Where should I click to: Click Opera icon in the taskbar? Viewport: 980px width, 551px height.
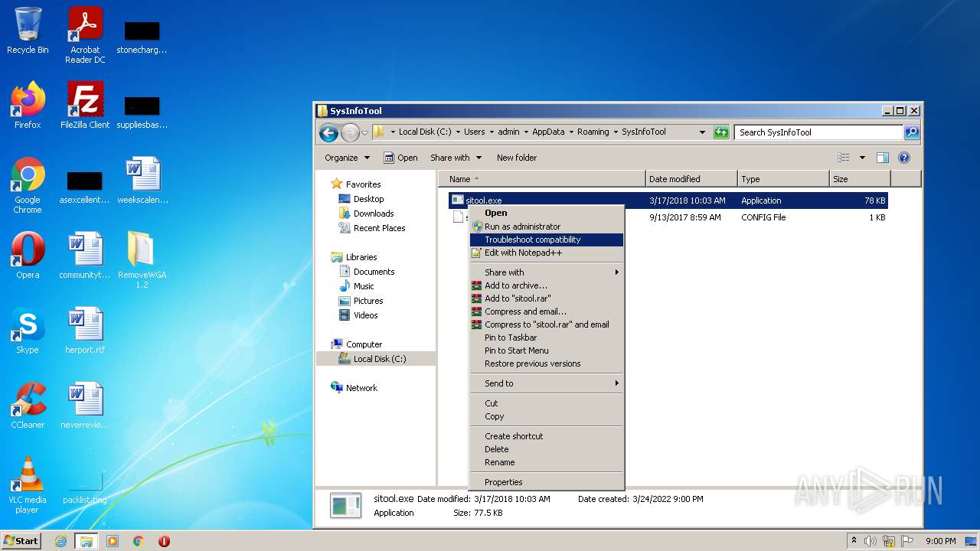[164, 541]
